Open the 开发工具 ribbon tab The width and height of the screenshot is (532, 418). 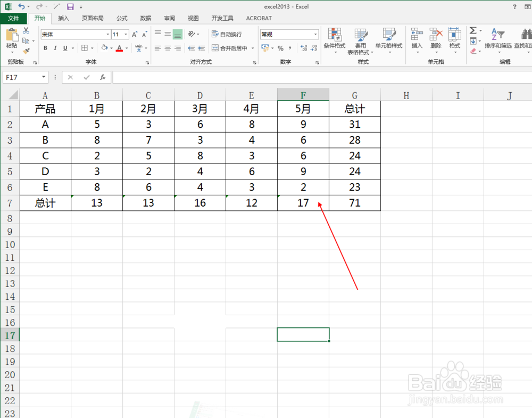222,18
